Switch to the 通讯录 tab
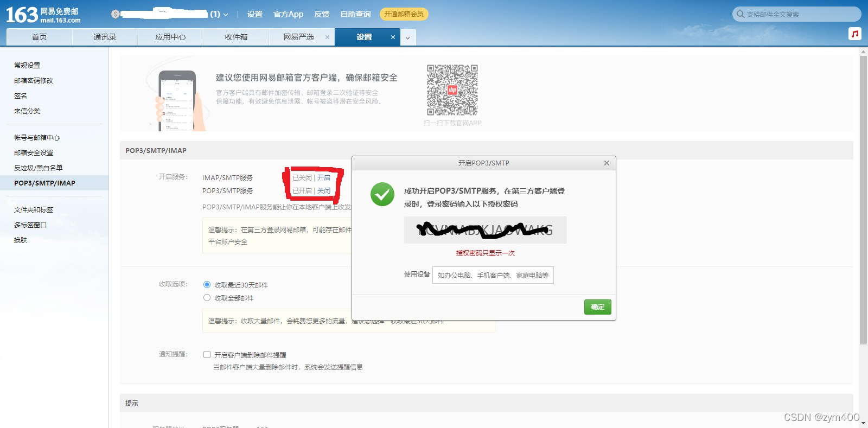The width and height of the screenshot is (868, 428). [x=105, y=37]
